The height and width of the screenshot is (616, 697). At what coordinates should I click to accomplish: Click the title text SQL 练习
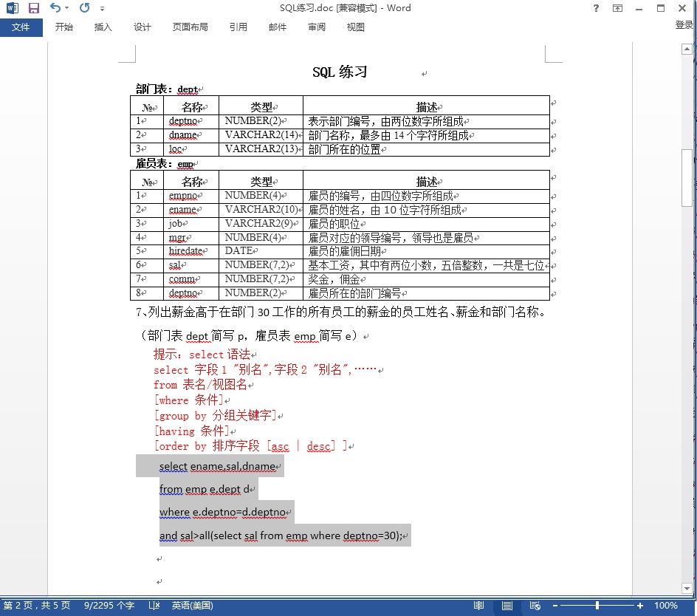(x=340, y=72)
